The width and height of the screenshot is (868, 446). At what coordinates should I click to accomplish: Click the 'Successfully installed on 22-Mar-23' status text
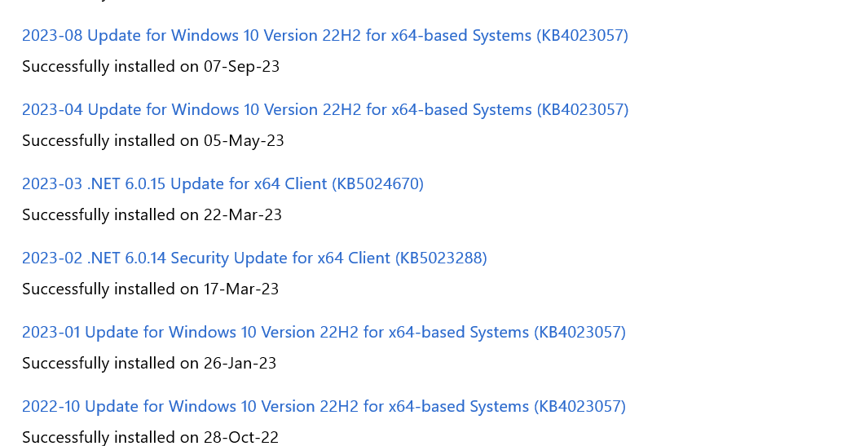click(152, 215)
